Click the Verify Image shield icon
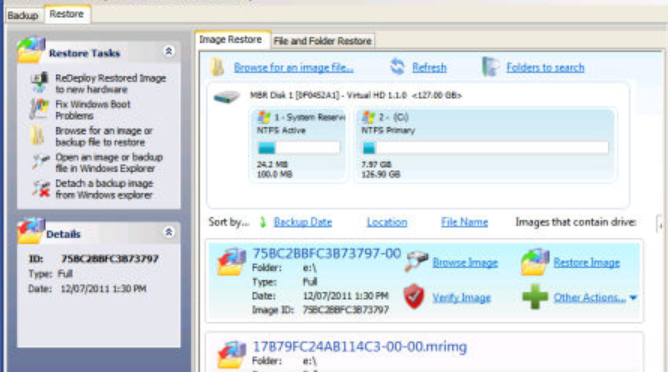Image resolution: width=668 pixels, height=372 pixels. click(414, 296)
